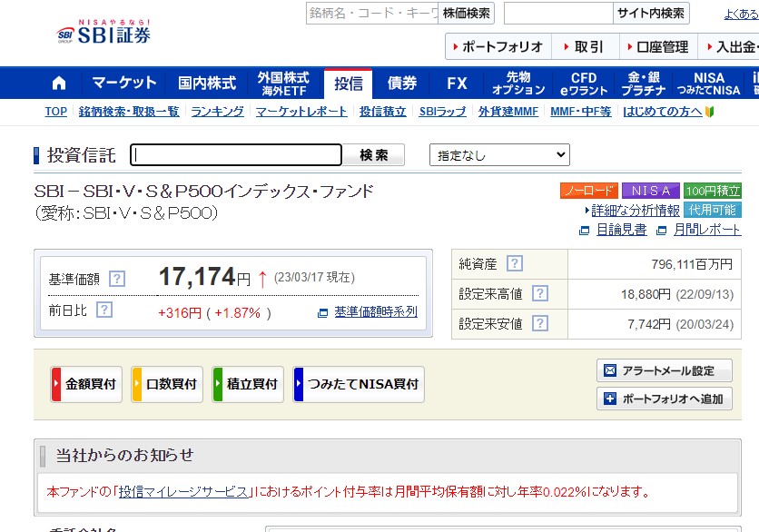Open the CFD eワラント menu
Screen dimensions: 759x532
584,83
